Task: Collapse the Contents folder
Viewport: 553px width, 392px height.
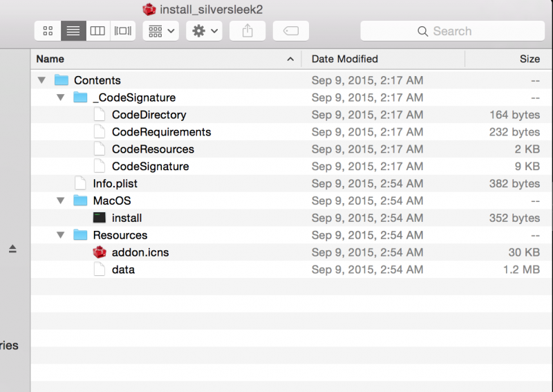Action: (x=41, y=80)
